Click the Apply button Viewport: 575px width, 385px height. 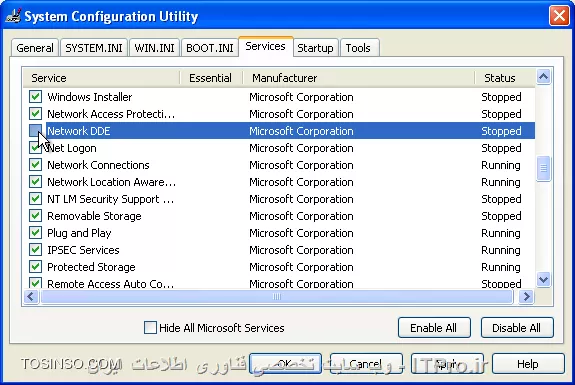tap(447, 364)
